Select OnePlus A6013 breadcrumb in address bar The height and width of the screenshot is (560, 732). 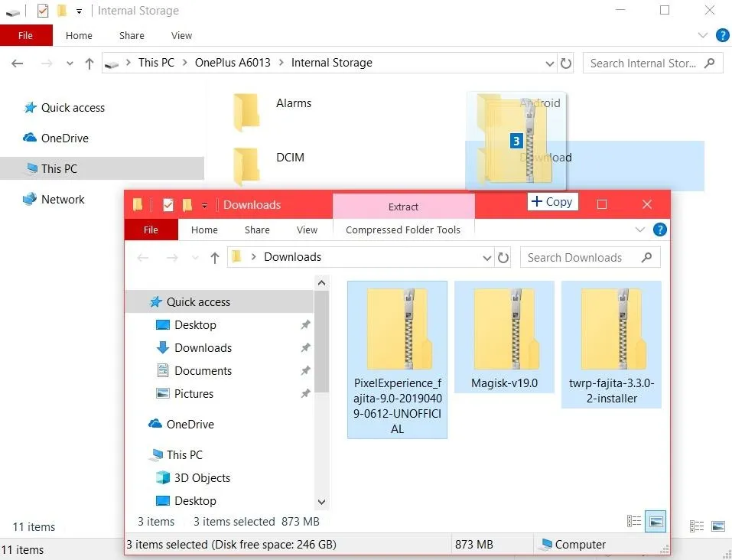[233, 63]
